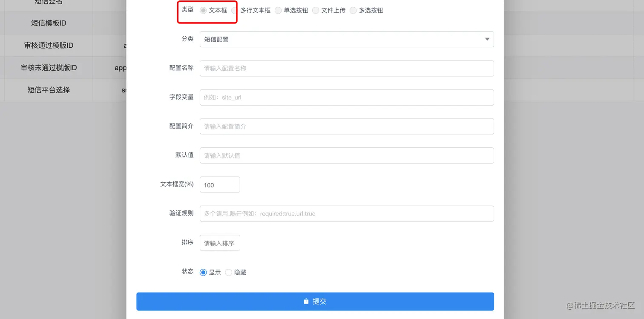Screen dimensions: 644x319
Task: Click the 短信模板ID table cell
Action: click(49, 23)
